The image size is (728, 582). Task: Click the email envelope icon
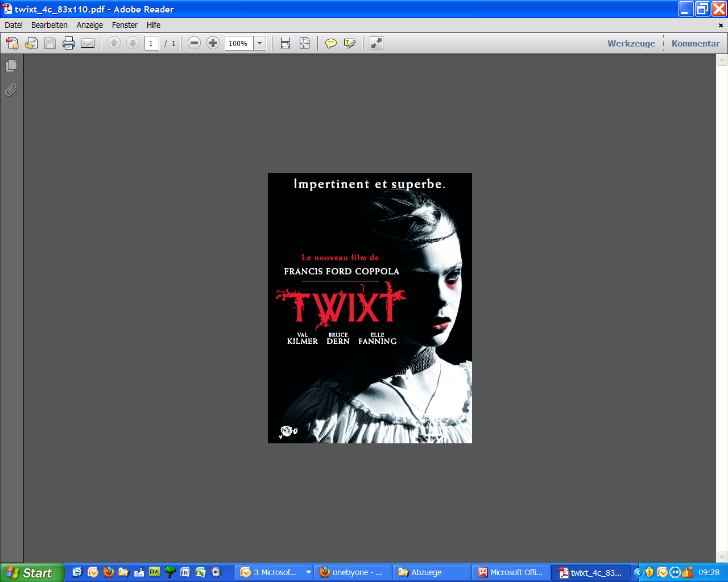click(x=88, y=43)
